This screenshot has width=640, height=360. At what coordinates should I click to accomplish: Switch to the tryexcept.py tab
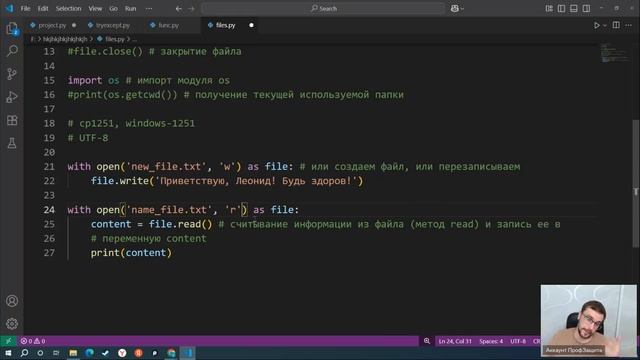(x=113, y=25)
